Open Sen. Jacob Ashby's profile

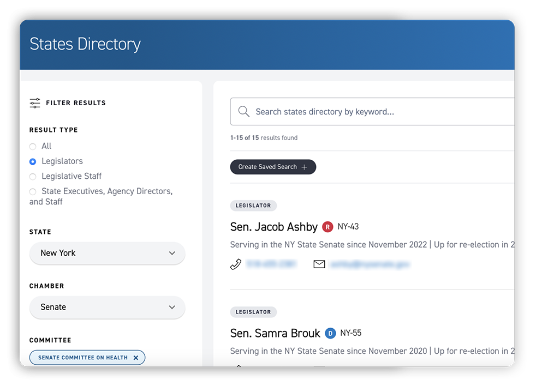pos(273,226)
